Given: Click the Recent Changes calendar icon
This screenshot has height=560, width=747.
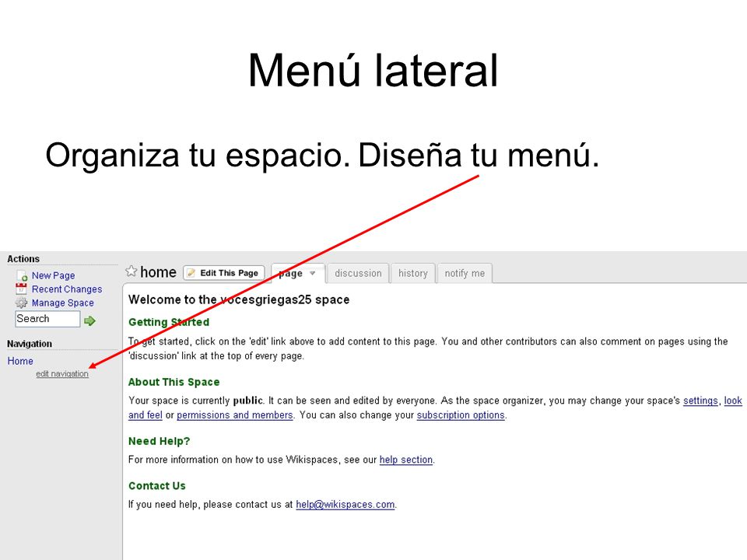Looking at the screenshot, I should click(x=22, y=289).
